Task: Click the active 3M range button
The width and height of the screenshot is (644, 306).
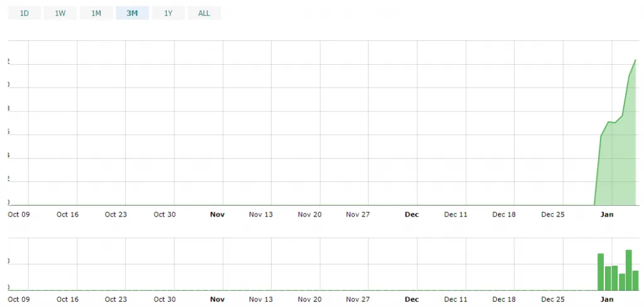Action: [132, 13]
